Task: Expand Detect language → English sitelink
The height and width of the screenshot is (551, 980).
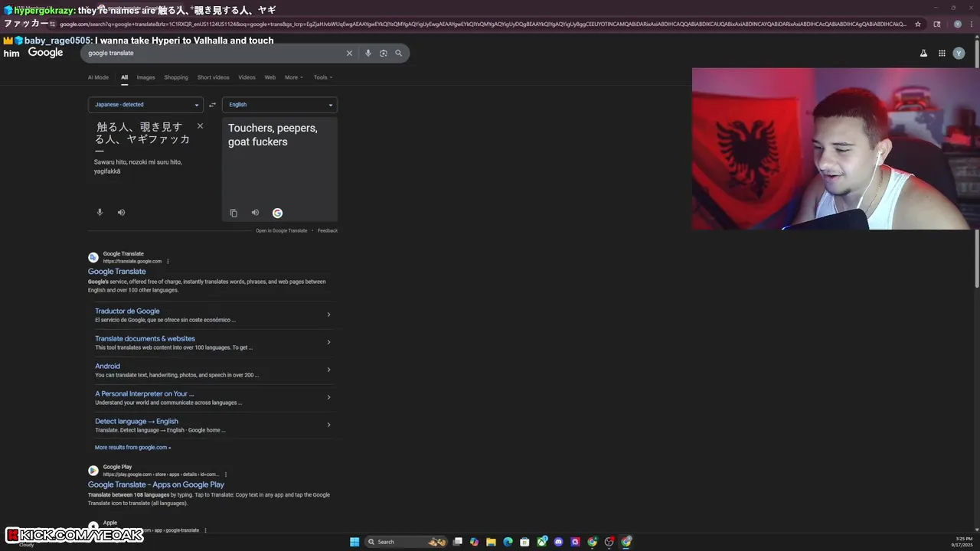Action: tap(328, 425)
